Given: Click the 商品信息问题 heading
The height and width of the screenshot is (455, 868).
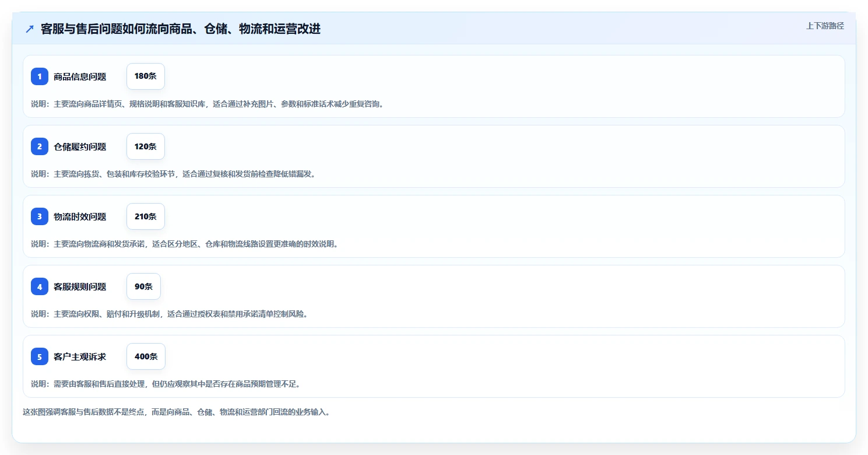Looking at the screenshot, I should click(x=80, y=76).
